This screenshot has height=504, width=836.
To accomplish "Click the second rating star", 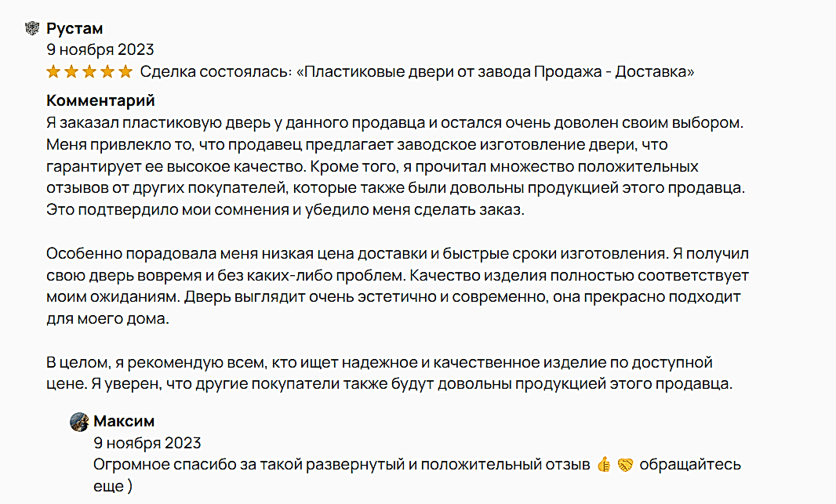I will (71, 71).
